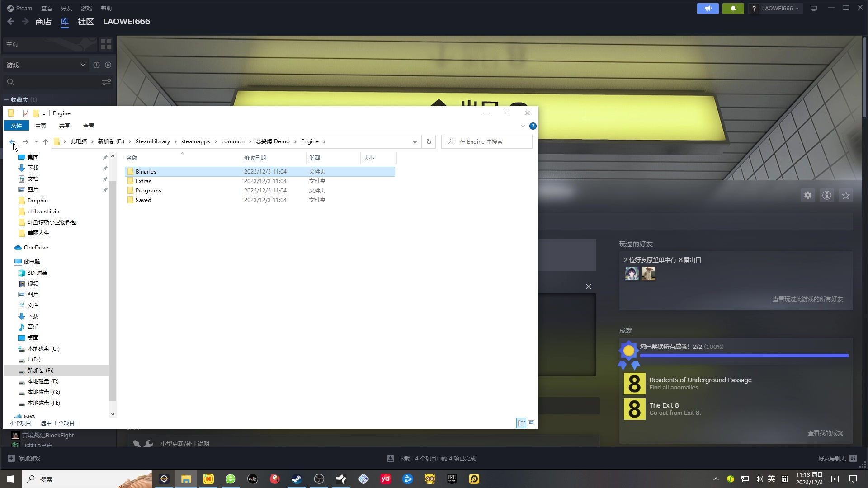Click the Steam icon in the taskbar
The image size is (868, 488).
pyautogui.click(x=297, y=479)
